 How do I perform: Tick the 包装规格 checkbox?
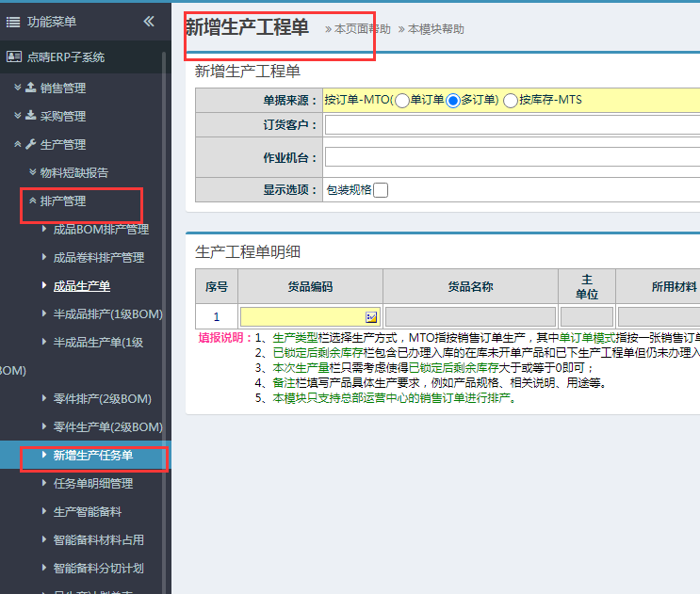point(381,190)
